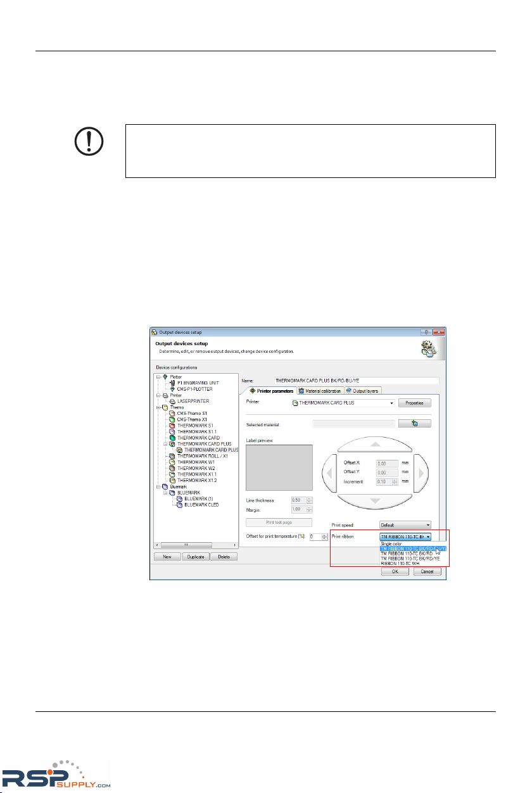Choose RIBBON 110-TC WH option
This screenshot has height=793, width=532.
[x=413, y=562]
